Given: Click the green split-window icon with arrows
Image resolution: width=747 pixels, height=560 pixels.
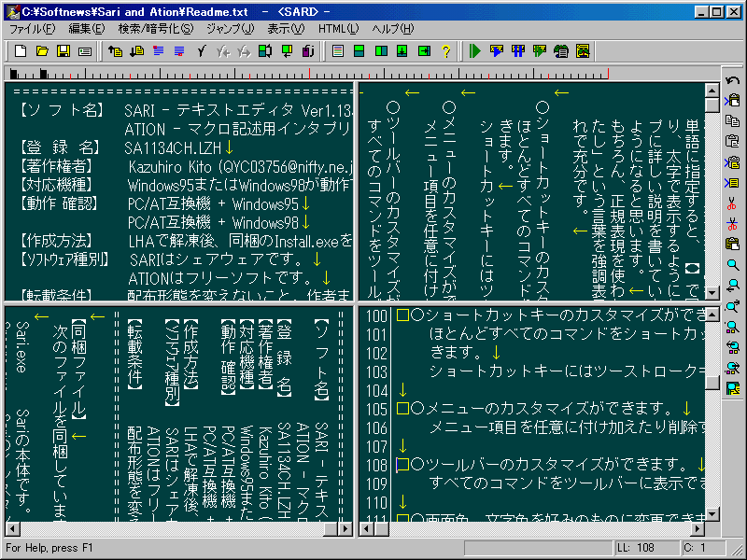Looking at the screenshot, I should [x=265, y=51].
